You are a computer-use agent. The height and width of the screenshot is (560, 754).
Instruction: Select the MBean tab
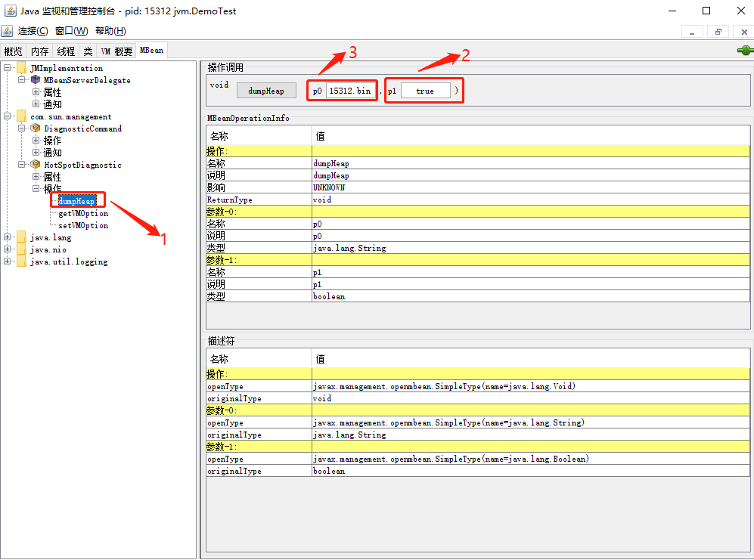coord(151,50)
